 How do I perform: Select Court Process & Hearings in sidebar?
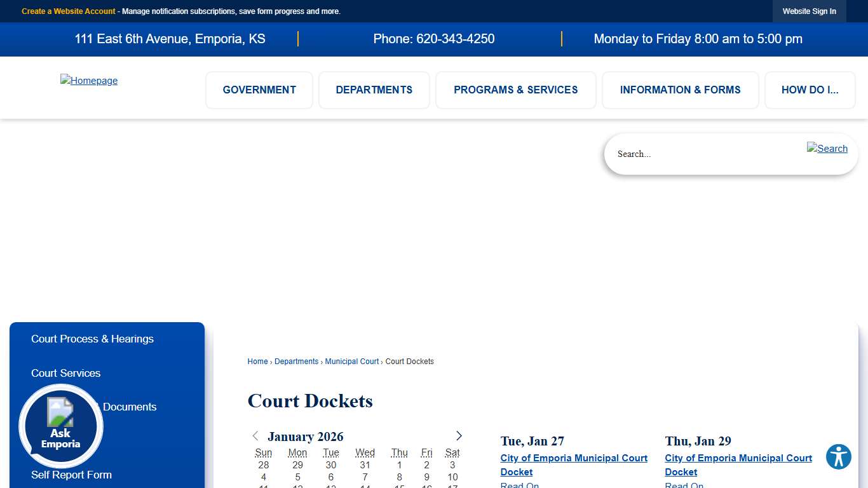pyautogui.click(x=92, y=339)
